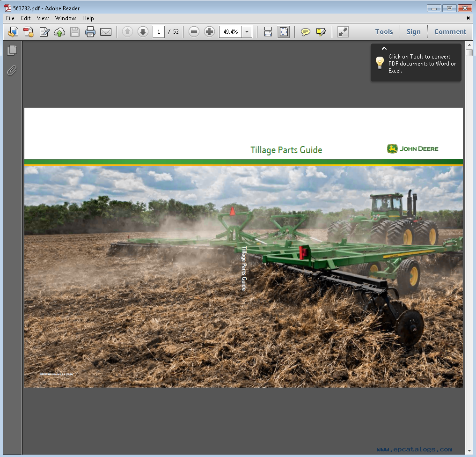Click the Zoom out minus button
This screenshot has width=476, height=457.
(x=194, y=32)
